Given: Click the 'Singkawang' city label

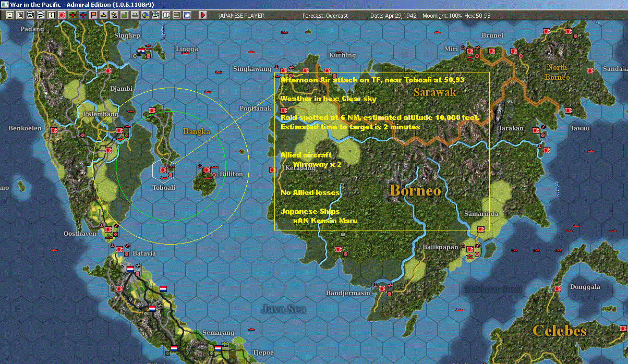Looking at the screenshot, I should click(252, 69).
